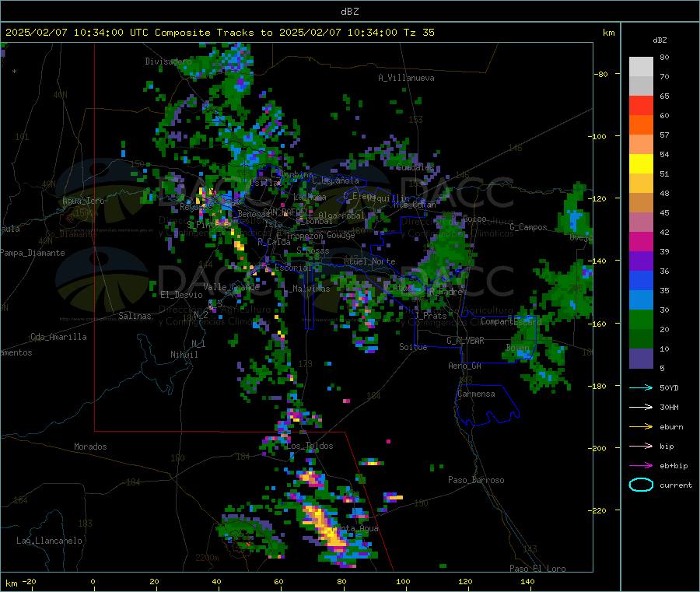This screenshot has height=592, width=700.
Task: Click the El_Desvio location label
Action: click(x=181, y=295)
